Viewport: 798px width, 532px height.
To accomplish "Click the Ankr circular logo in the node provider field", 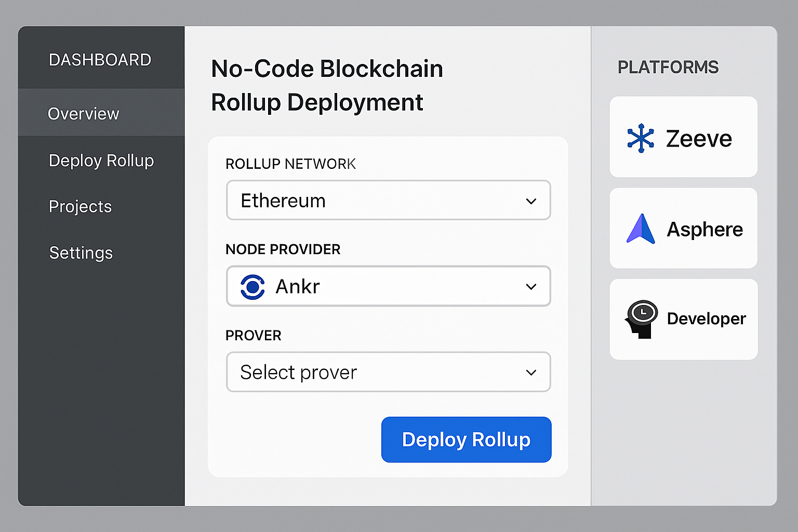I will 253,286.
